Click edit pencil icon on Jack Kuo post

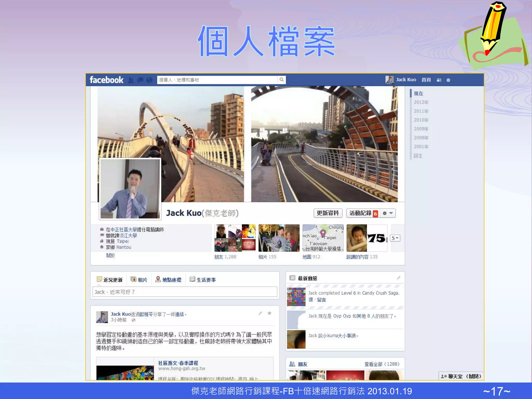(260, 313)
